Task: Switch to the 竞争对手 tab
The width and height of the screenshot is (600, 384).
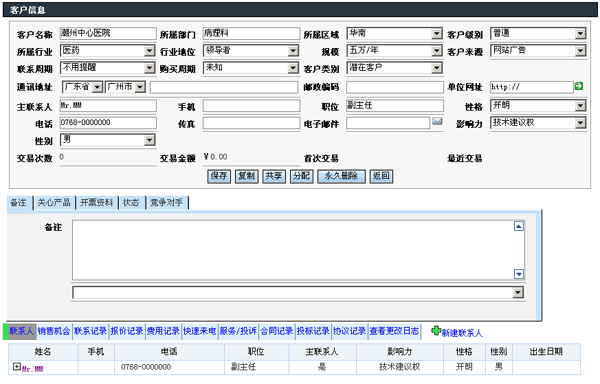Action: 166,202
